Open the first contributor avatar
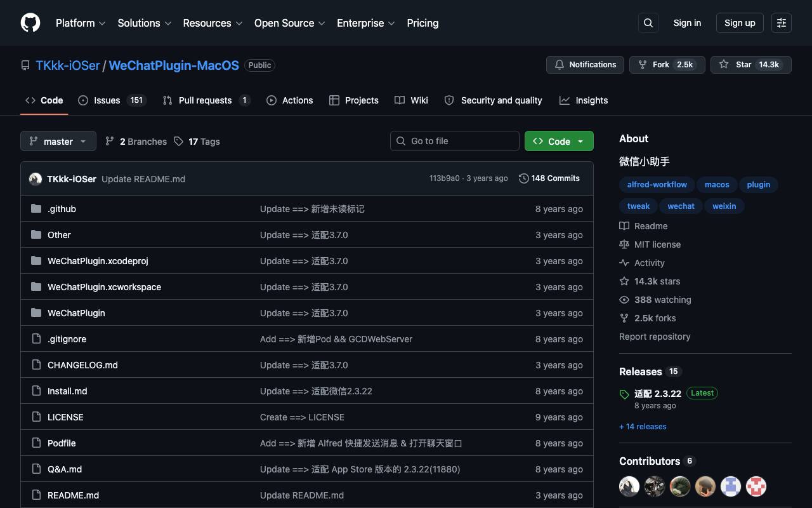Screen dimensions: 812x508 tap(629, 486)
